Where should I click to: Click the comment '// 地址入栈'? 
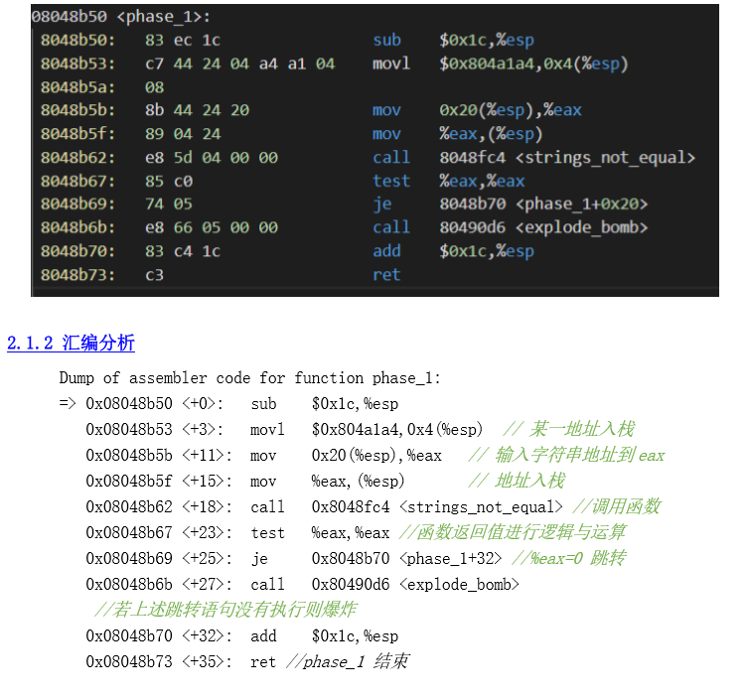(517, 481)
